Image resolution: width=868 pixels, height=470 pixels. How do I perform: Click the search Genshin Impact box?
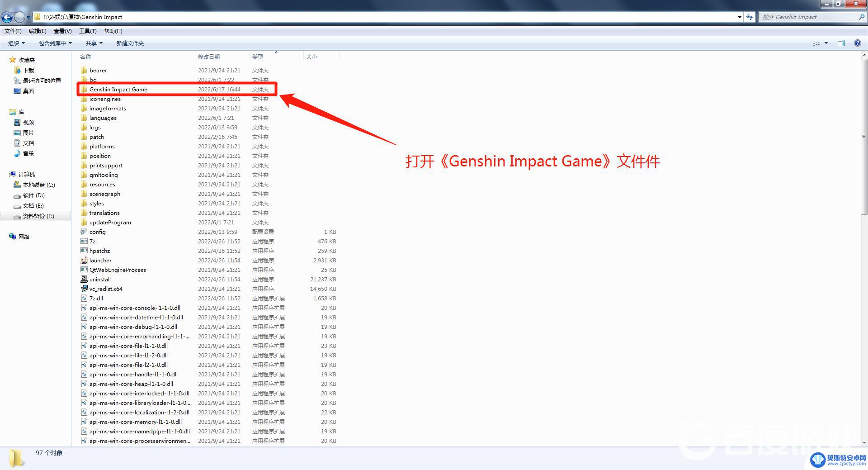(811, 17)
